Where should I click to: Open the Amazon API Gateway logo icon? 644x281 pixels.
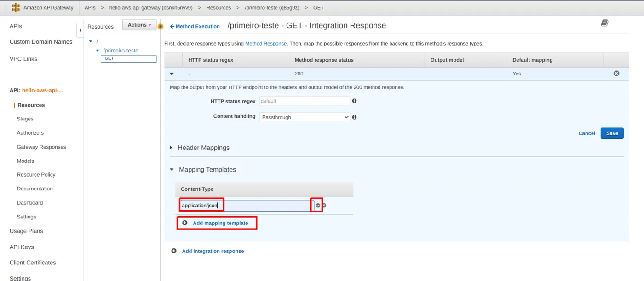point(16,8)
